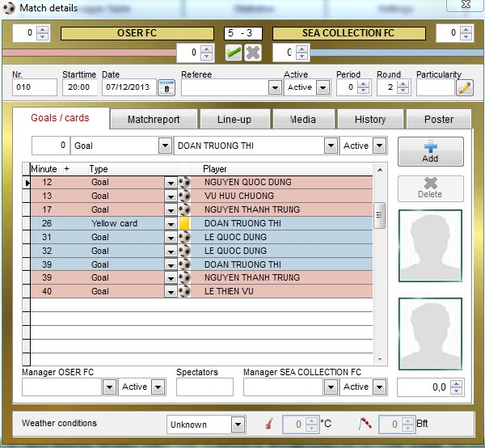The height and width of the screenshot is (448, 485).
Task: Close the Match details window
Action: click(466, 4)
